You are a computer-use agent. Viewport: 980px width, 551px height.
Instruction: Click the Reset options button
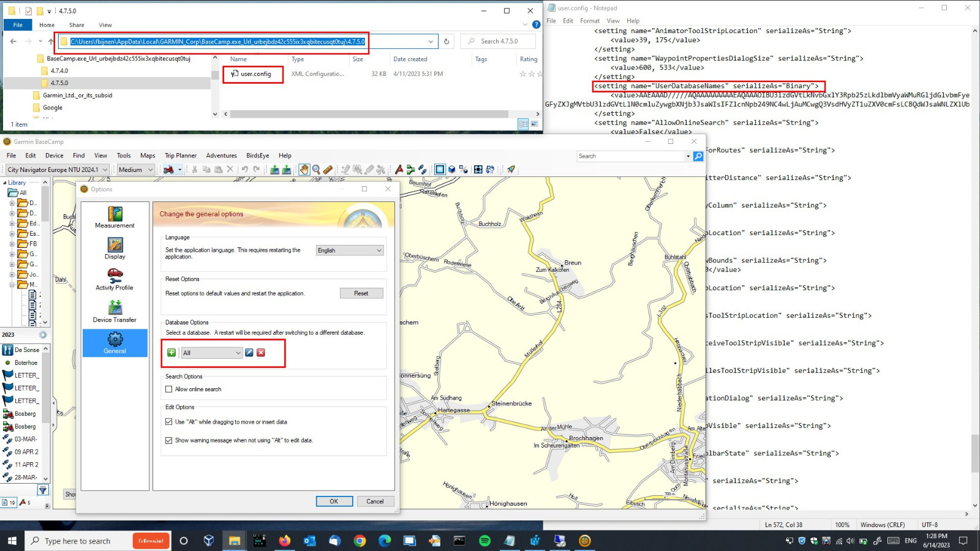point(361,293)
